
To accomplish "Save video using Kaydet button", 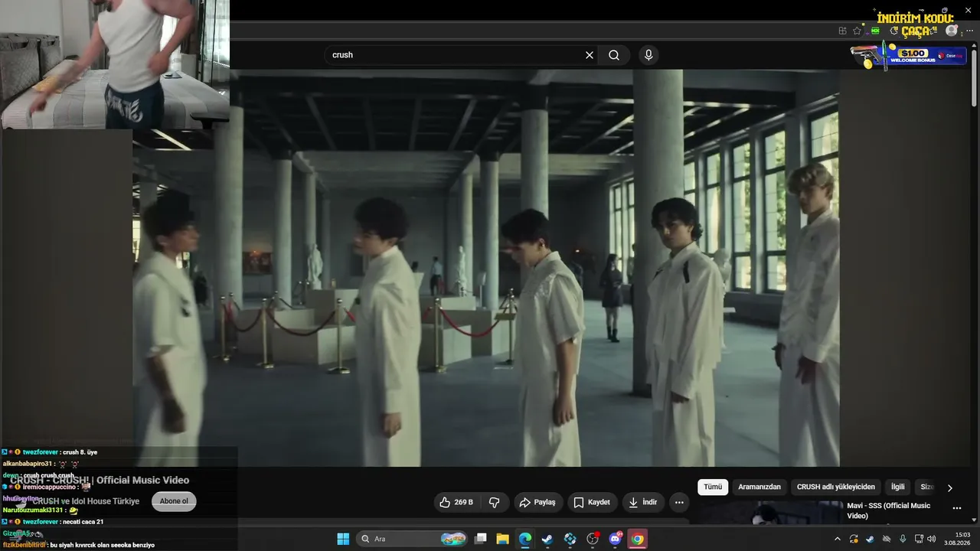I will click(x=592, y=502).
